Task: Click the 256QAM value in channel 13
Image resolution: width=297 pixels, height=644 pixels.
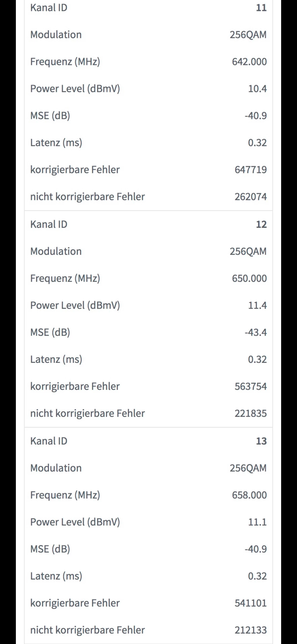Action: [248, 468]
